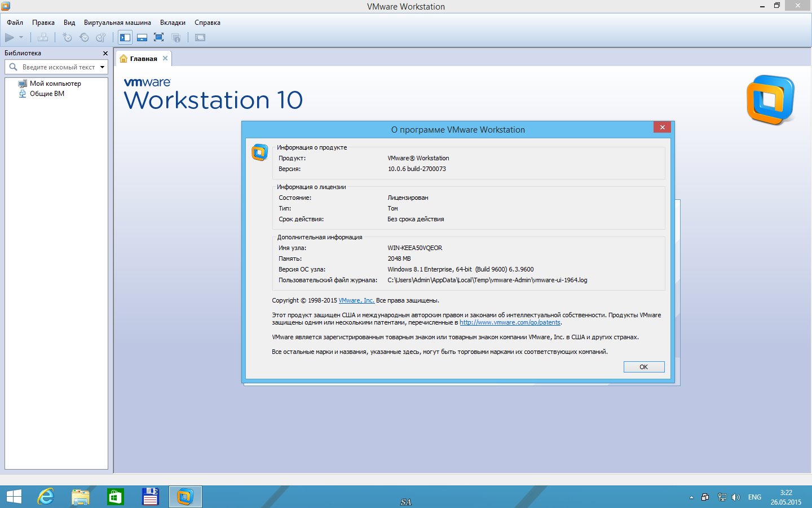812x508 pixels.
Task: Open the snapshot manager wrench icon
Action: tap(101, 37)
